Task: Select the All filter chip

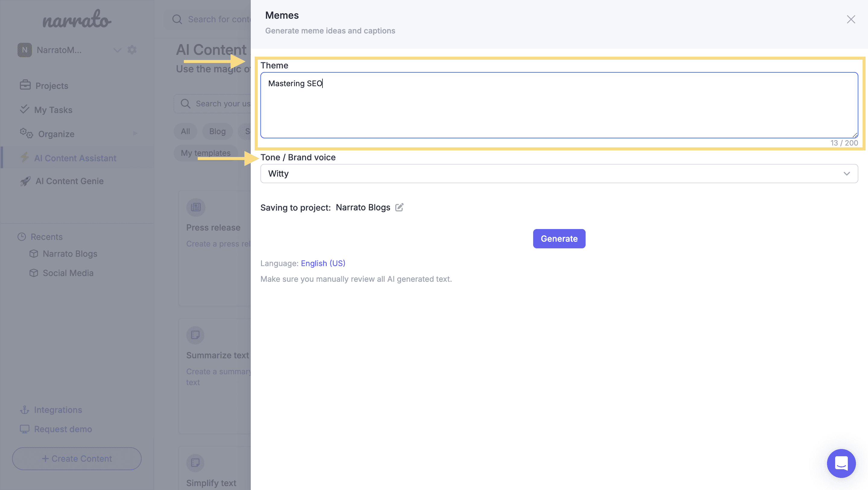Action: point(185,131)
